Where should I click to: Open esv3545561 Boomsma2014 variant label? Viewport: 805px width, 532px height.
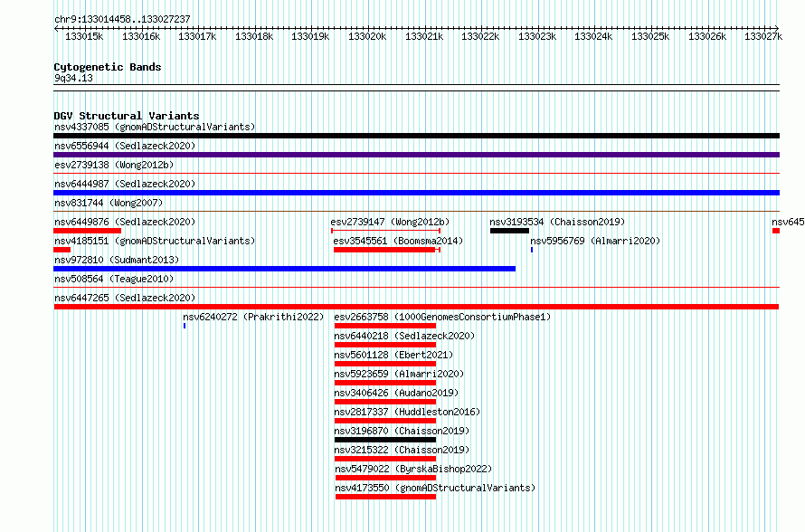pos(398,241)
